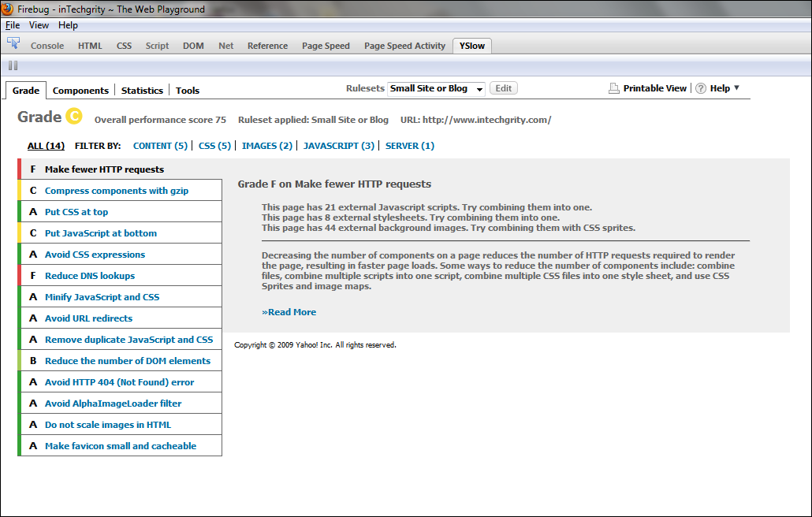Image resolution: width=812 pixels, height=517 pixels.
Task: Click the pause icon in Firebug toolbar
Action: pos(13,65)
